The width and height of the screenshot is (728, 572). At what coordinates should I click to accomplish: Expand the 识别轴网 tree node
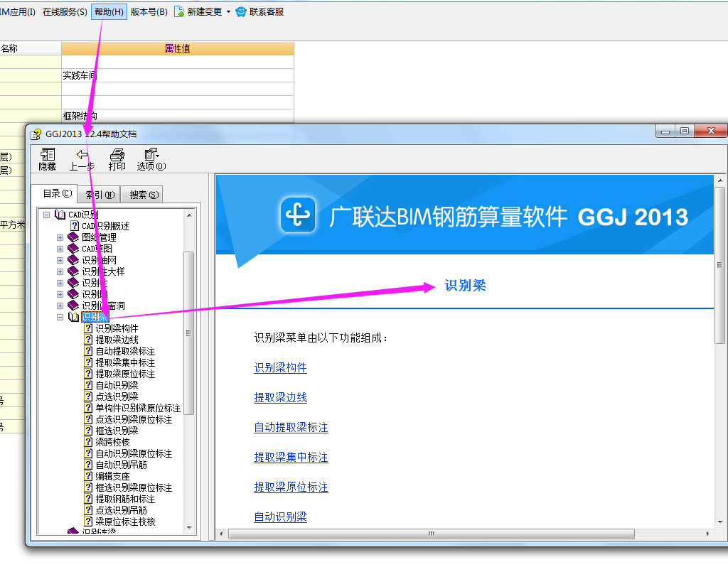[60, 260]
